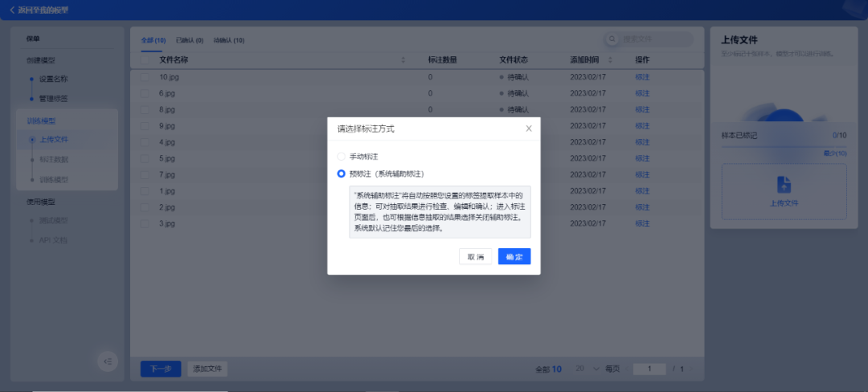Select the 预标注（系统辅助标注）radio option
The image size is (868, 392).
pos(341,174)
